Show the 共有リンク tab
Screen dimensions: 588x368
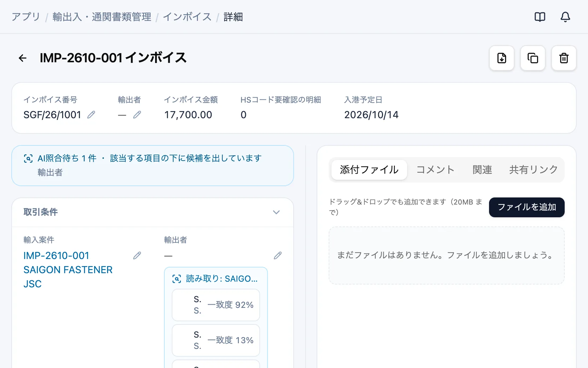(534, 170)
